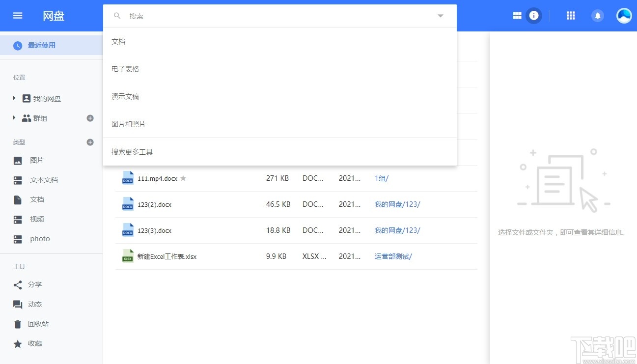Select file name 123(2).docx
The image size is (637, 364).
154,204
